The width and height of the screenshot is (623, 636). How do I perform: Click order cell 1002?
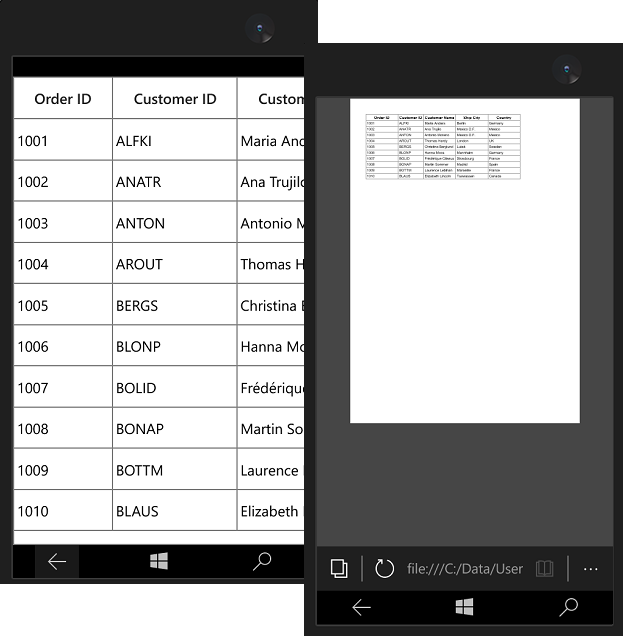click(63, 181)
